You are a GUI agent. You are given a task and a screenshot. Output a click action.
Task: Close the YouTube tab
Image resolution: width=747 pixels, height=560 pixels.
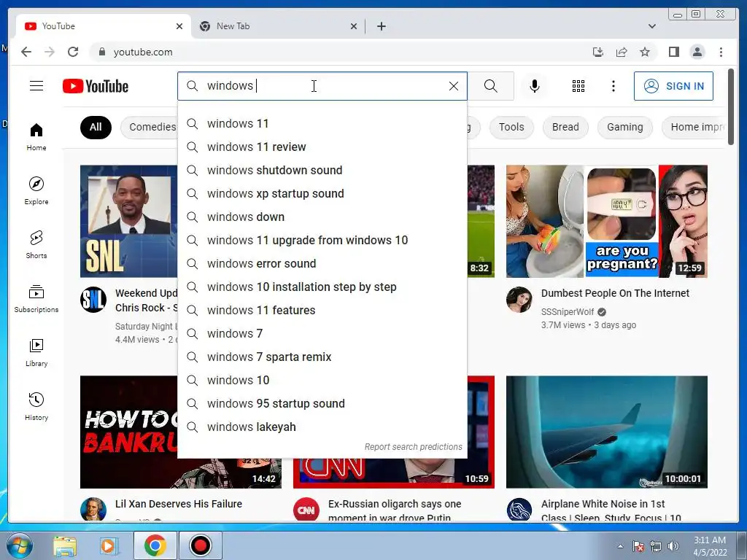pos(179,26)
